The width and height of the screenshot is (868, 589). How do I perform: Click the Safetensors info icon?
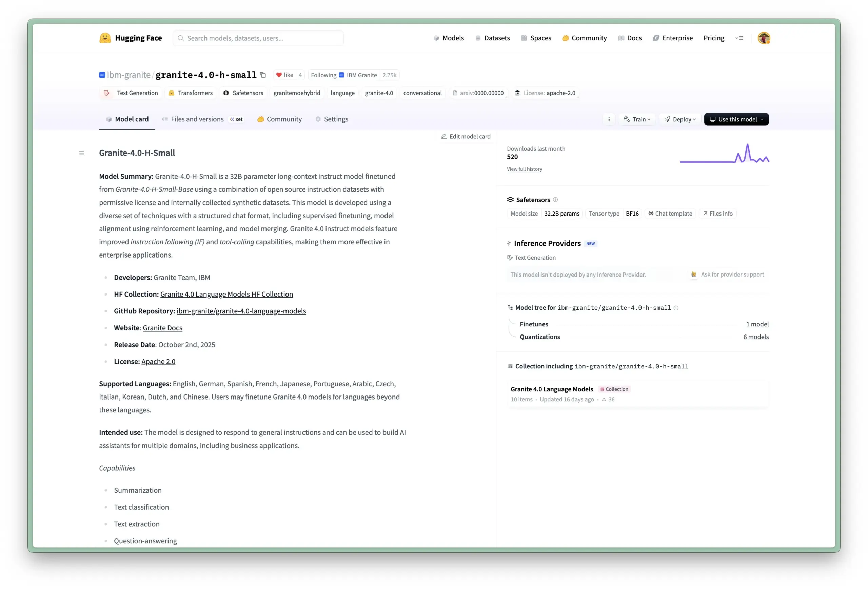click(555, 200)
